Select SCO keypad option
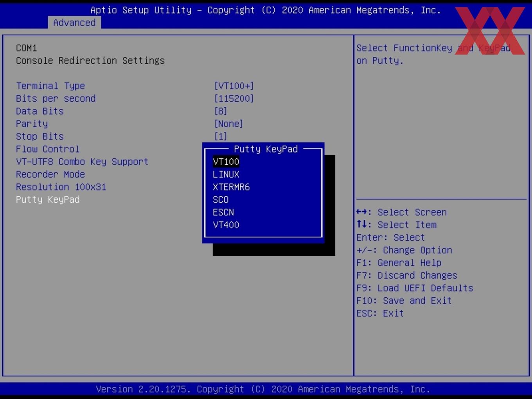Viewport: 532px width, 399px height. [x=221, y=199]
